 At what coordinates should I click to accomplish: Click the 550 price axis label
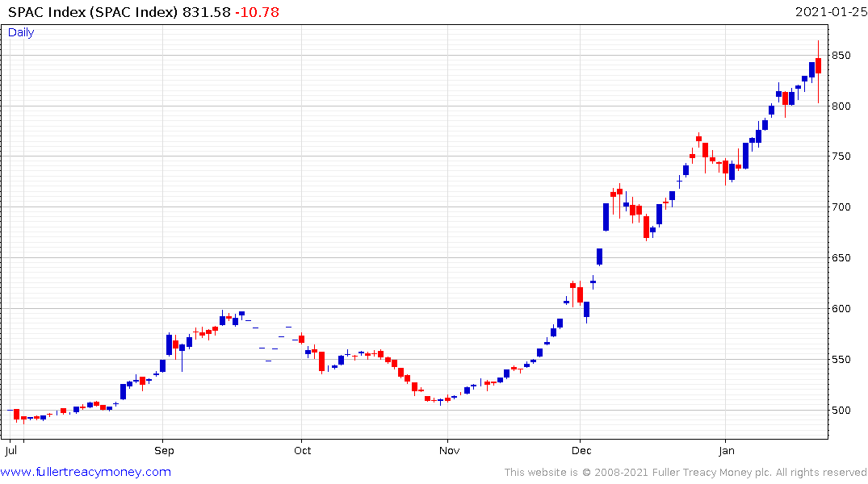841,360
